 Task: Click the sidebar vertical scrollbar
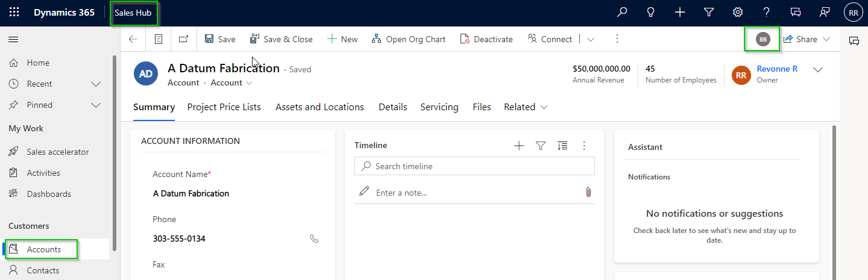tap(115, 154)
